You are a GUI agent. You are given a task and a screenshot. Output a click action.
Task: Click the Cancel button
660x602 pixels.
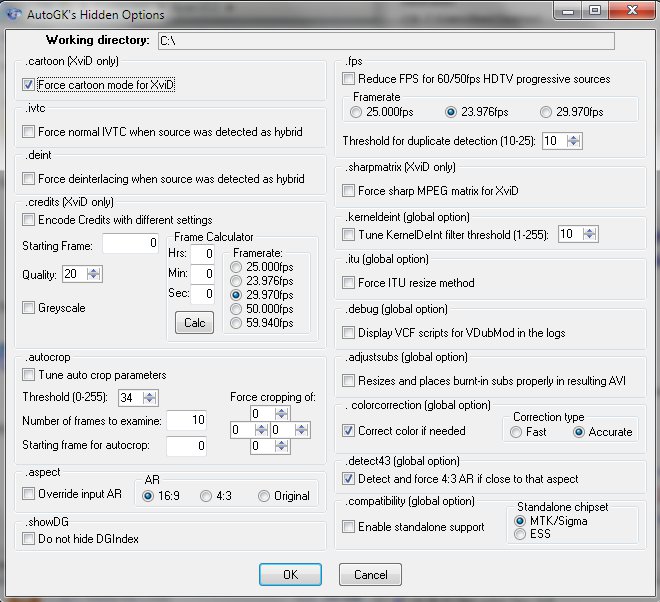(x=370, y=575)
